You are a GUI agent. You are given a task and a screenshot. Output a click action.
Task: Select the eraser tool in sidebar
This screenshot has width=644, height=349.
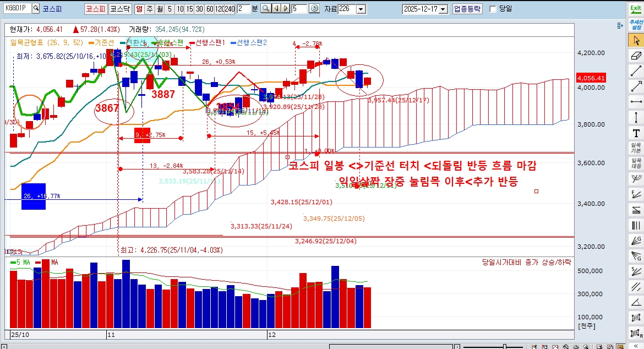tap(636, 55)
